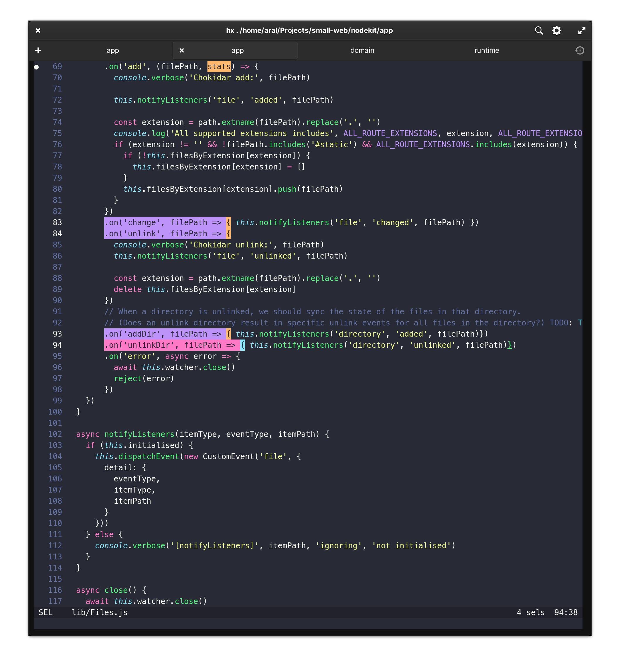Open search using the magnifier icon

[539, 30]
